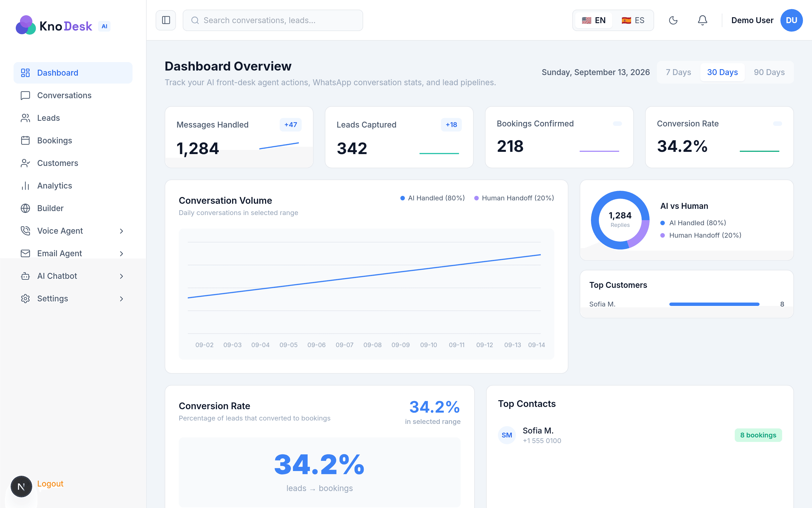The image size is (812, 508).
Task: Click the DU user avatar
Action: [x=791, y=20]
